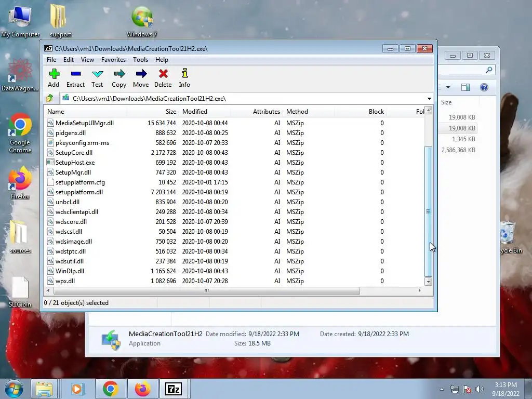Switch to Firefox in taskbar
This screenshot has width=532, height=399.
pyautogui.click(x=142, y=389)
